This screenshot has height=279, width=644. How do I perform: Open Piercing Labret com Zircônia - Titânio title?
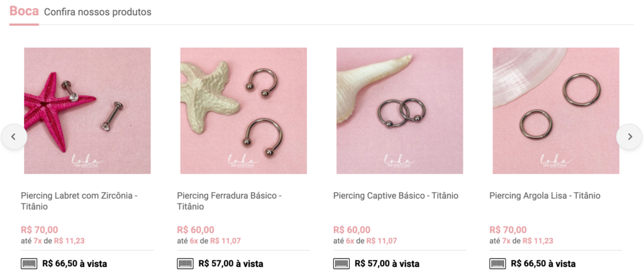point(79,201)
